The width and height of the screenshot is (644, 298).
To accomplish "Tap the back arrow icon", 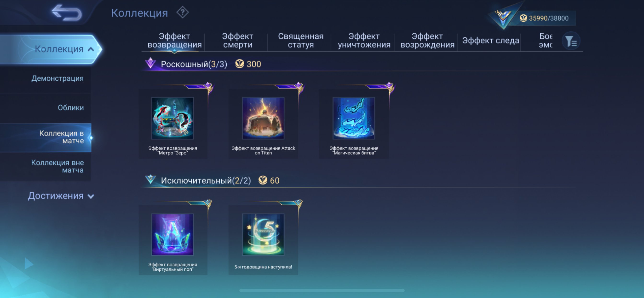I will [67, 12].
